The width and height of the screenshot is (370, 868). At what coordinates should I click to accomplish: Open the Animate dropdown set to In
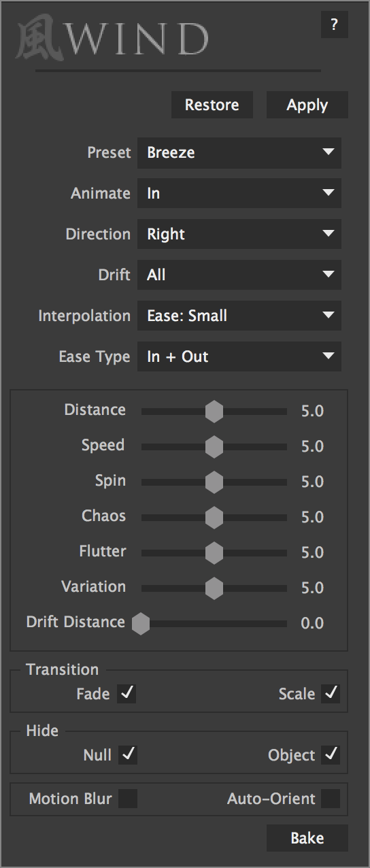click(239, 193)
